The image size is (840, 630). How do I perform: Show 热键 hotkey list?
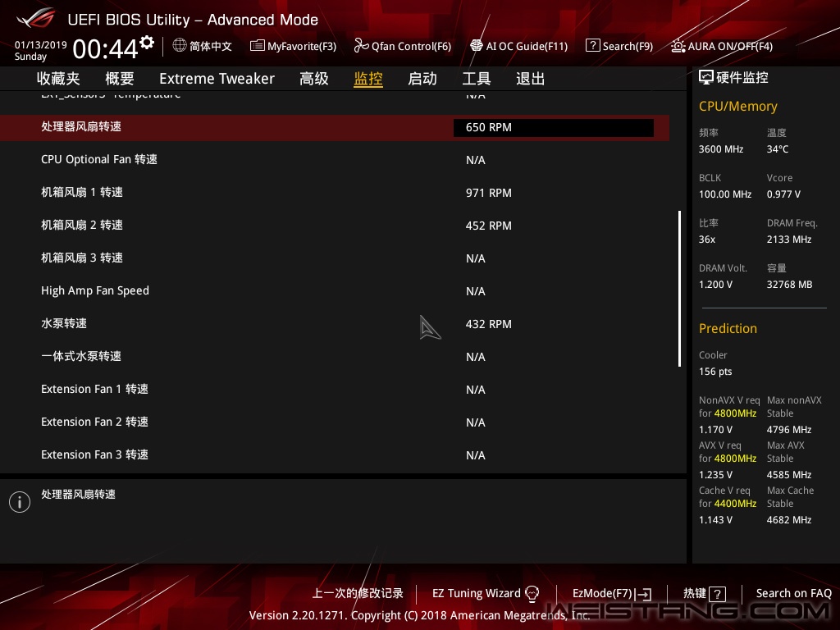[x=695, y=593]
